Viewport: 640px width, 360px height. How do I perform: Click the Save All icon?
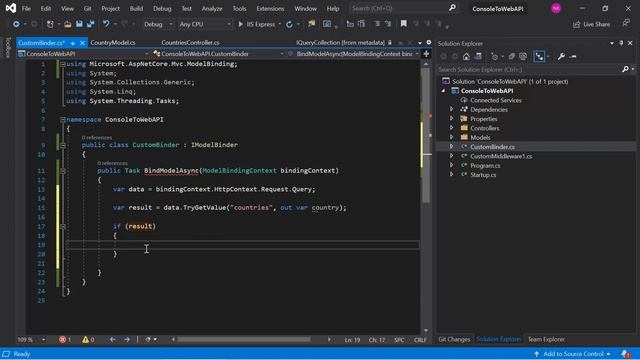coord(90,24)
